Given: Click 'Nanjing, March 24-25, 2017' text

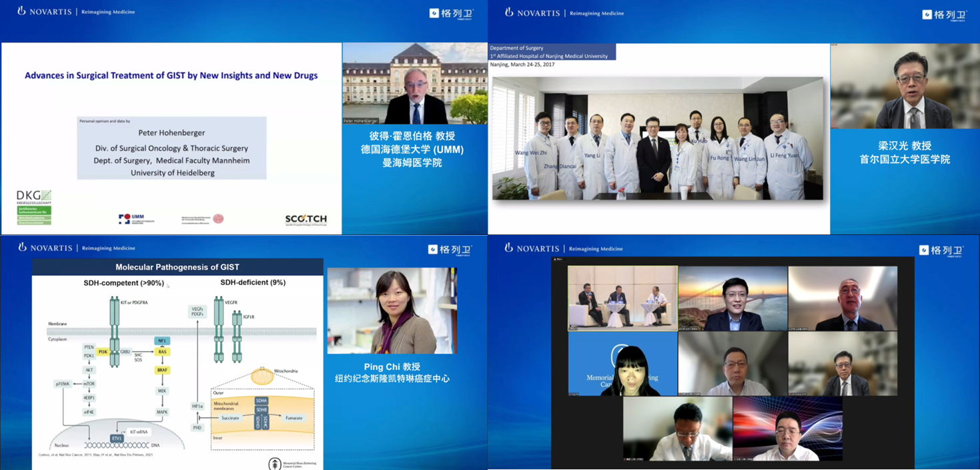Looking at the screenshot, I should click(524, 65).
